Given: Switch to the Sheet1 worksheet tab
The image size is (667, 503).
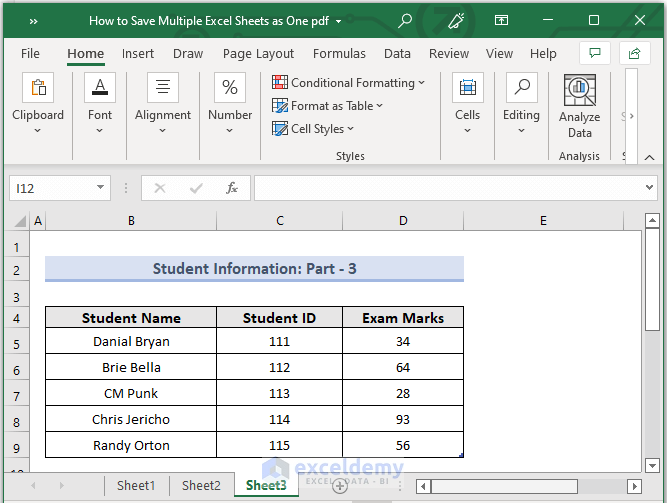Looking at the screenshot, I should tap(136, 485).
